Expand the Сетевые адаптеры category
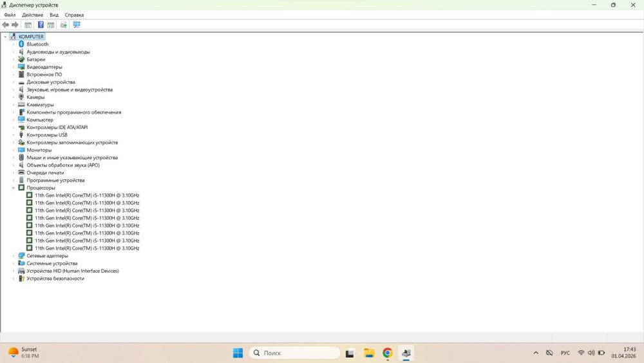Viewport: 644px width, 363px height. [13, 256]
